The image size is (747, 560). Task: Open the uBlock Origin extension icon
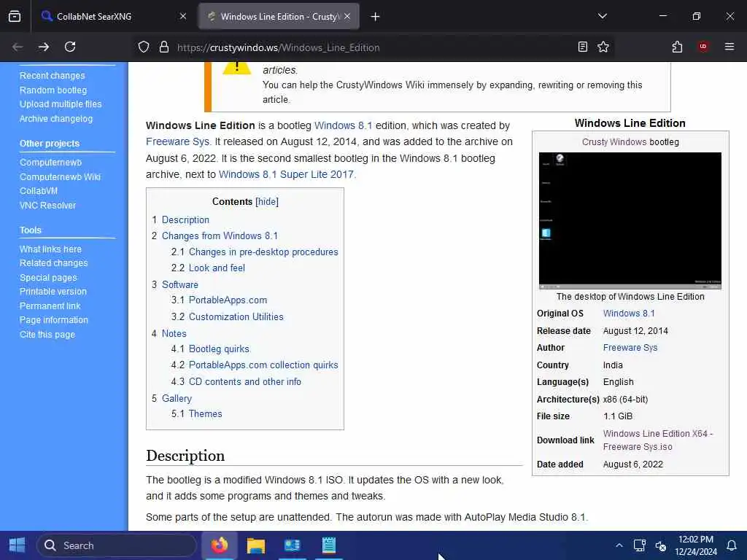(703, 47)
